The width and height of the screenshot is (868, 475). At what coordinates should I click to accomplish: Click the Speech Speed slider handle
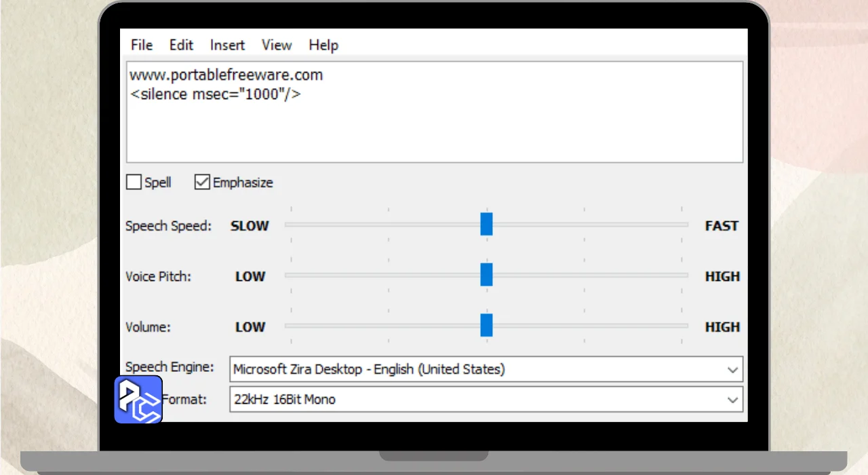[x=486, y=224]
